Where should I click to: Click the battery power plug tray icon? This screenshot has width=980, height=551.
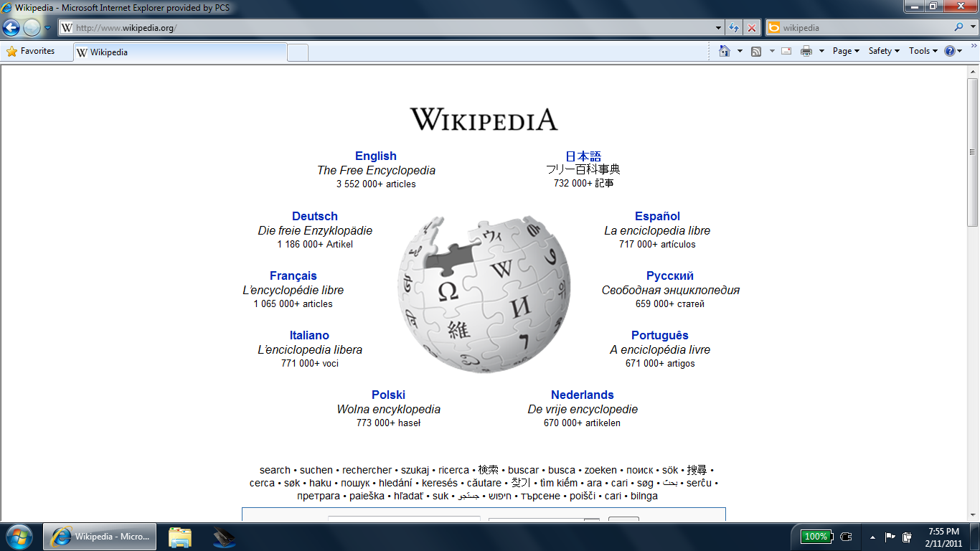click(x=908, y=537)
